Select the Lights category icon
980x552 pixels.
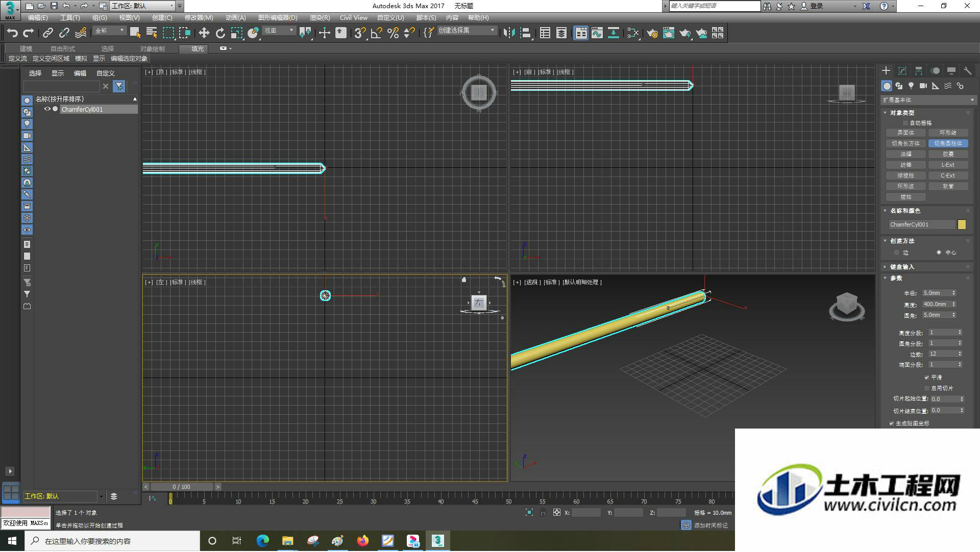pyautogui.click(x=911, y=86)
